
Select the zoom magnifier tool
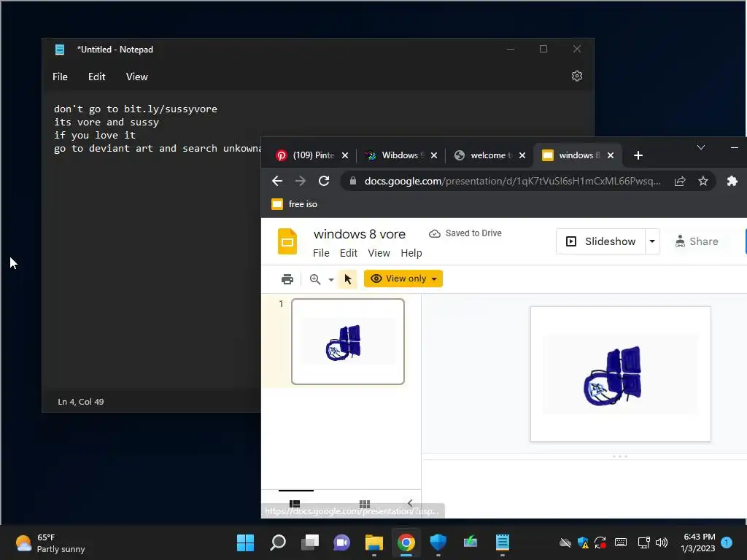(315, 279)
